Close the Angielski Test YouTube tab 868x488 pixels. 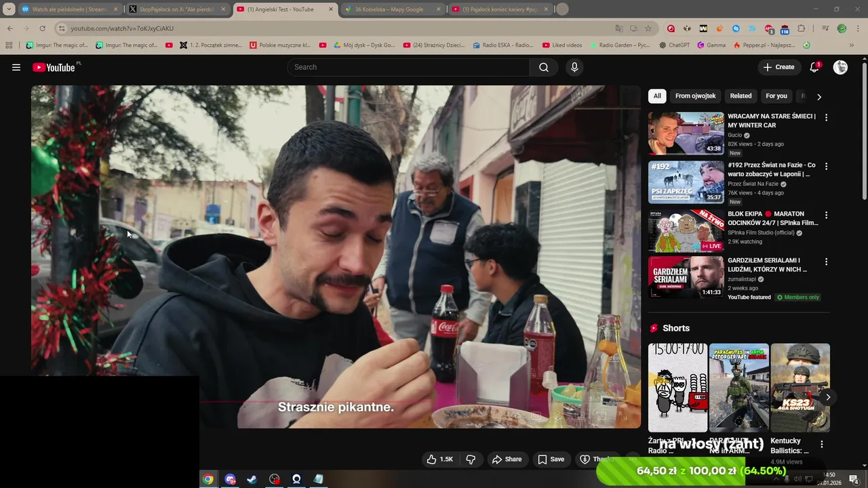[x=331, y=9]
